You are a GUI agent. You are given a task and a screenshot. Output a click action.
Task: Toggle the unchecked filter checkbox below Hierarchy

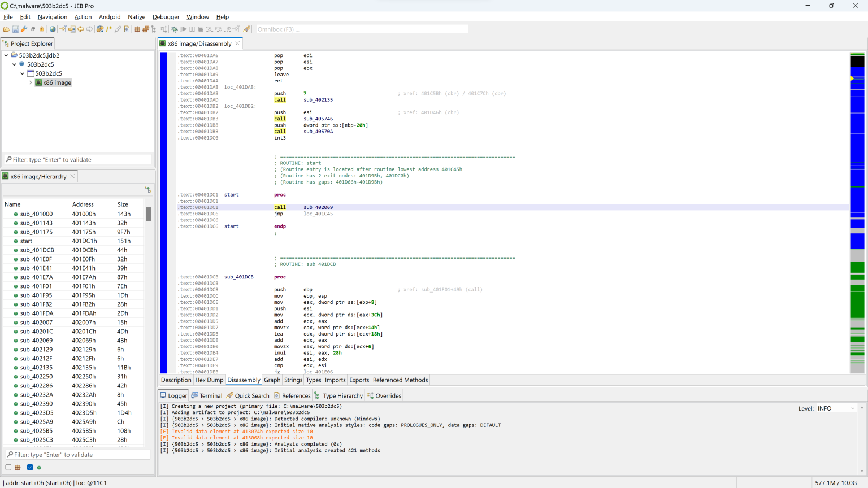8,467
